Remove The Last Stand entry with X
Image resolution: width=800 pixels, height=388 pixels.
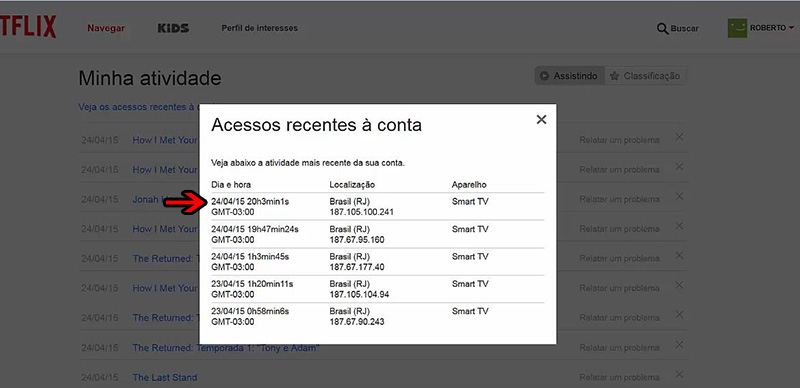click(x=679, y=374)
